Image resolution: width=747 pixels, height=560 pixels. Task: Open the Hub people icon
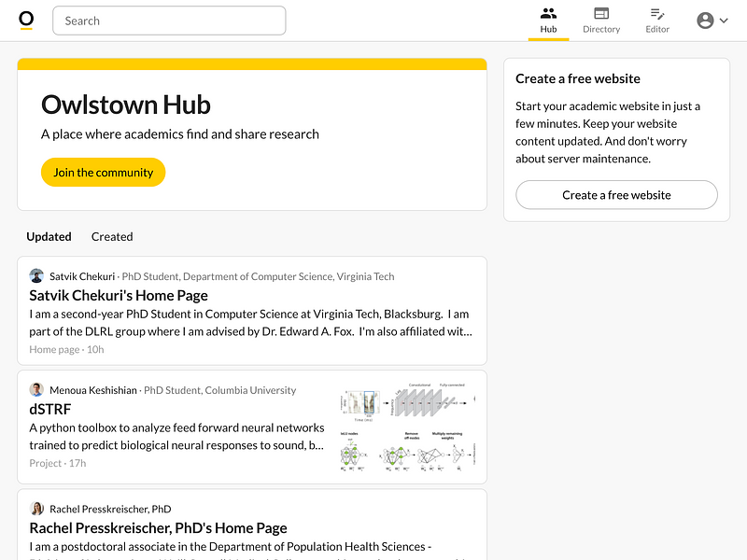(x=548, y=13)
